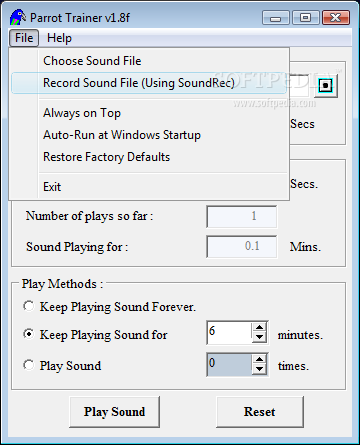Select Record Sound File (Using SoundRec)

tap(149, 83)
